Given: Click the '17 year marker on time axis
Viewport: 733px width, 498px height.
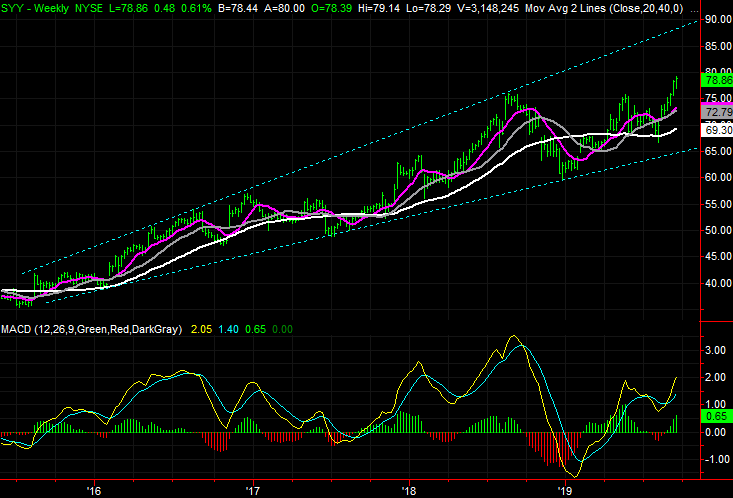Looking at the screenshot, I should pos(252,491).
